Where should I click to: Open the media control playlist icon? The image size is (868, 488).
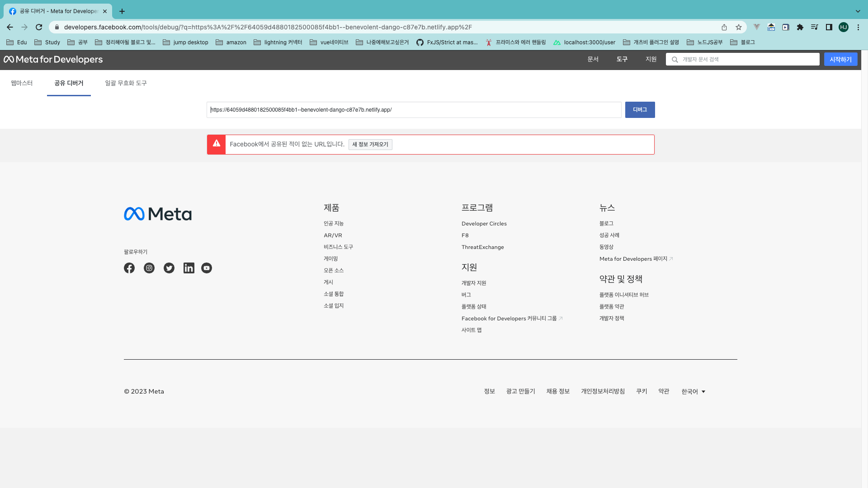click(x=815, y=27)
